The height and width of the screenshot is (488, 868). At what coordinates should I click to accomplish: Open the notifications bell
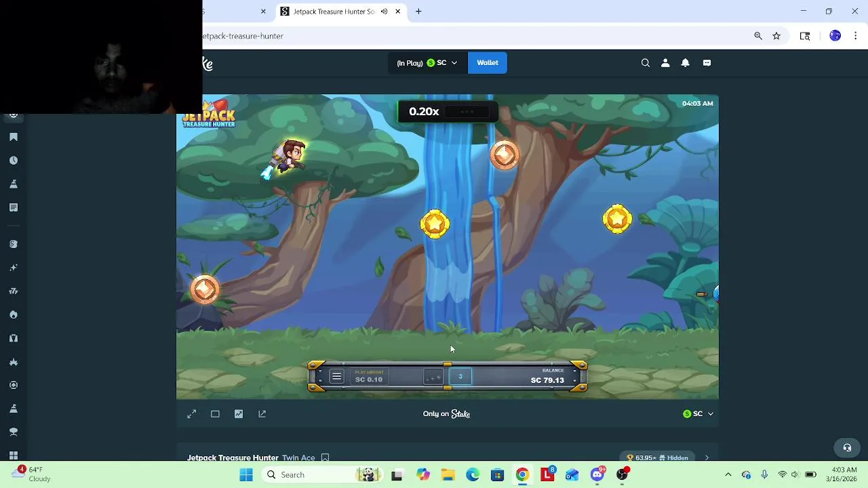click(686, 62)
